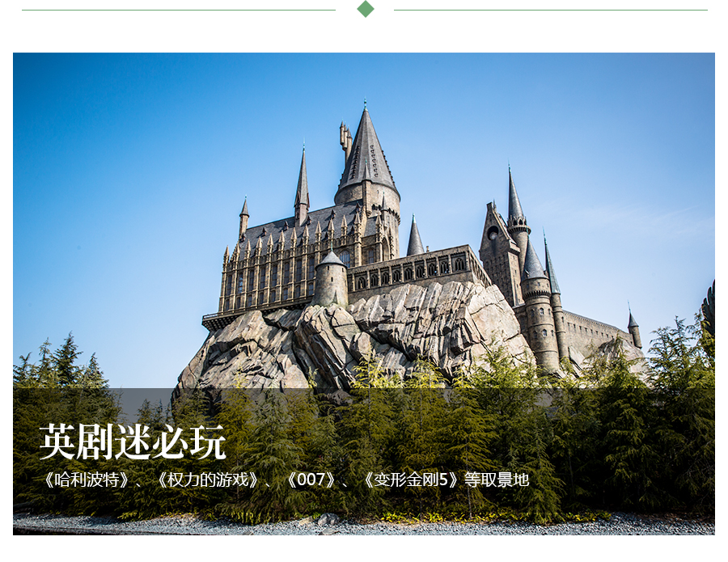728x562 pixels.
Task: Click the 《007》 title in caption
Action: pos(311,480)
